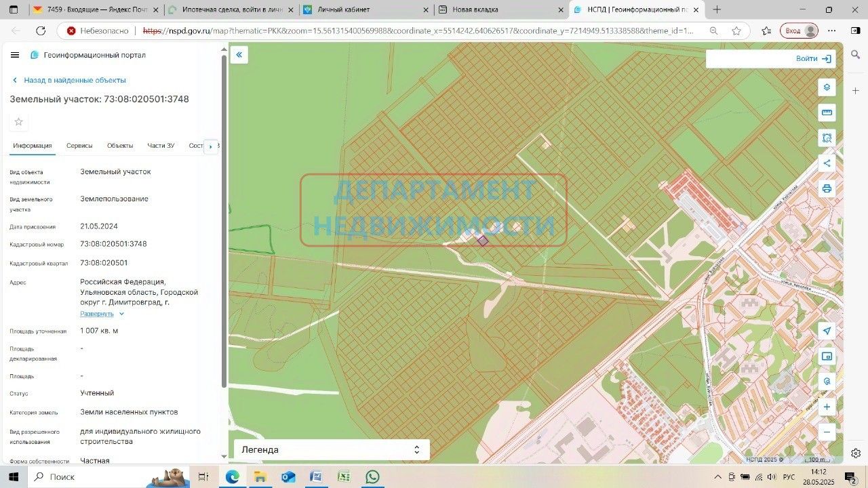Click the share map icon

[x=827, y=163]
